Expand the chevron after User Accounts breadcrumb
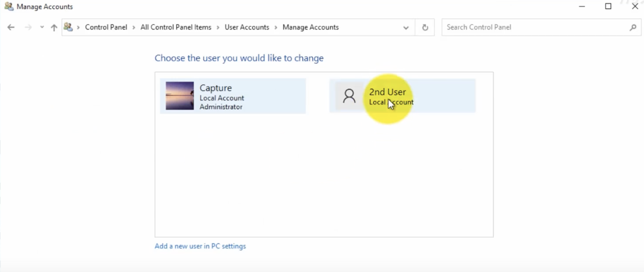Viewport: 644px width, 272px height. point(276,28)
